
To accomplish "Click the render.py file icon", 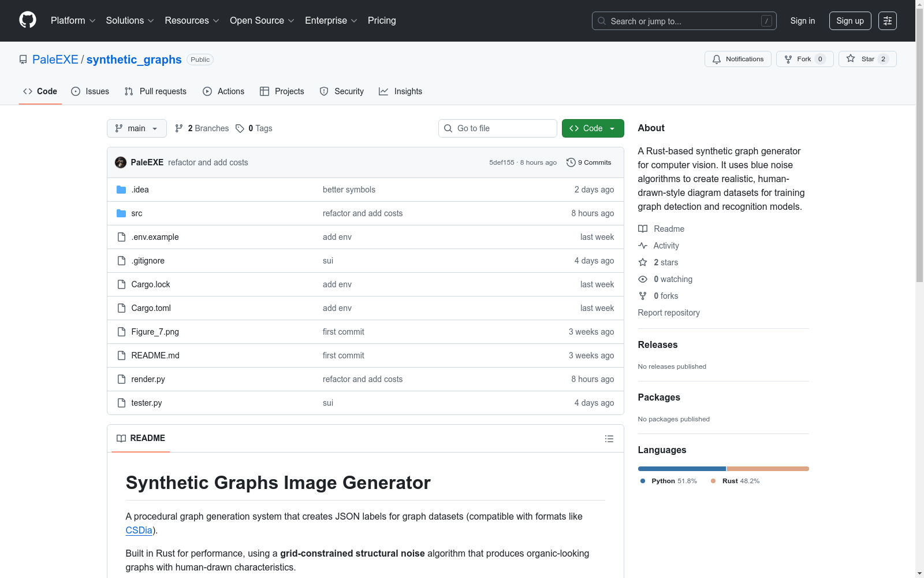I will [121, 379].
